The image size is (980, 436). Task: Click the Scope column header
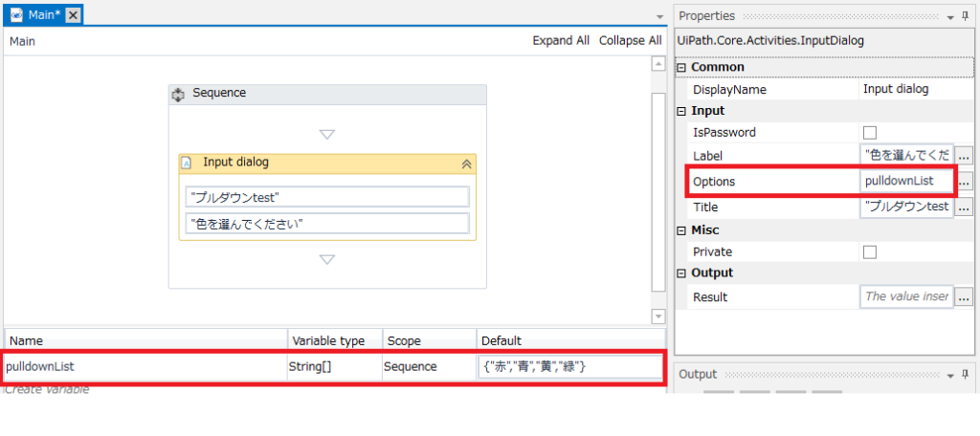tap(430, 341)
